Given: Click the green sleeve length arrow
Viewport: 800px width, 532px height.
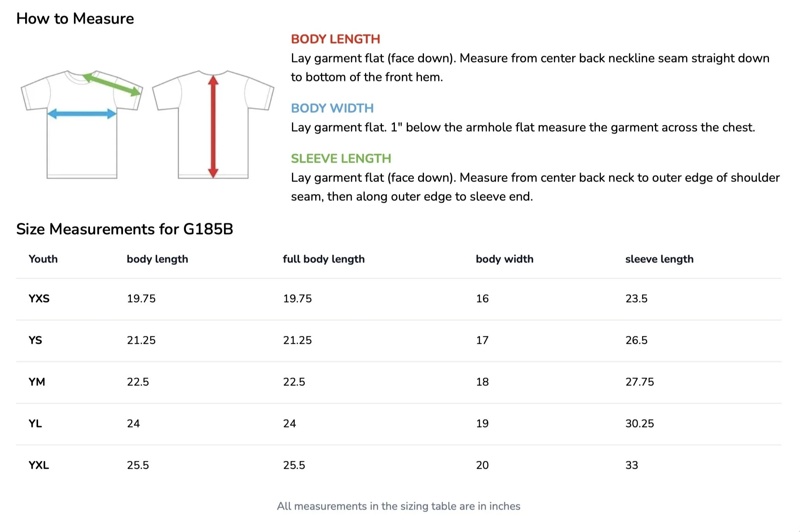Looking at the screenshot, I should pyautogui.click(x=112, y=84).
